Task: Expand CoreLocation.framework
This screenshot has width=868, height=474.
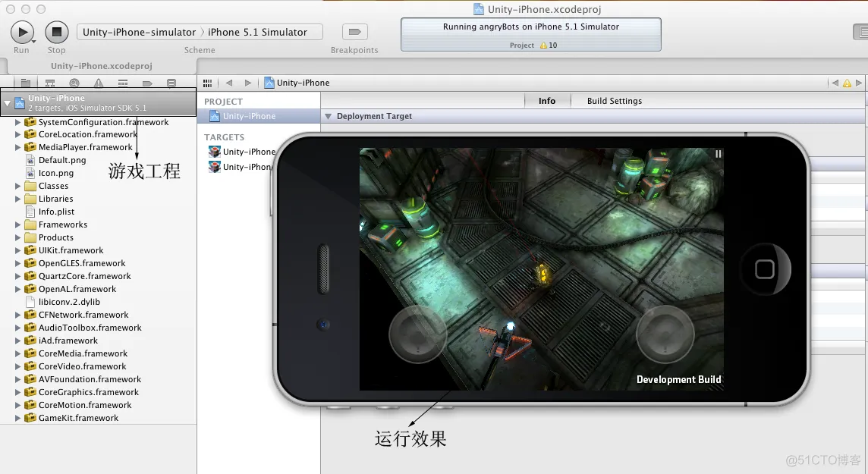Action: [17, 134]
